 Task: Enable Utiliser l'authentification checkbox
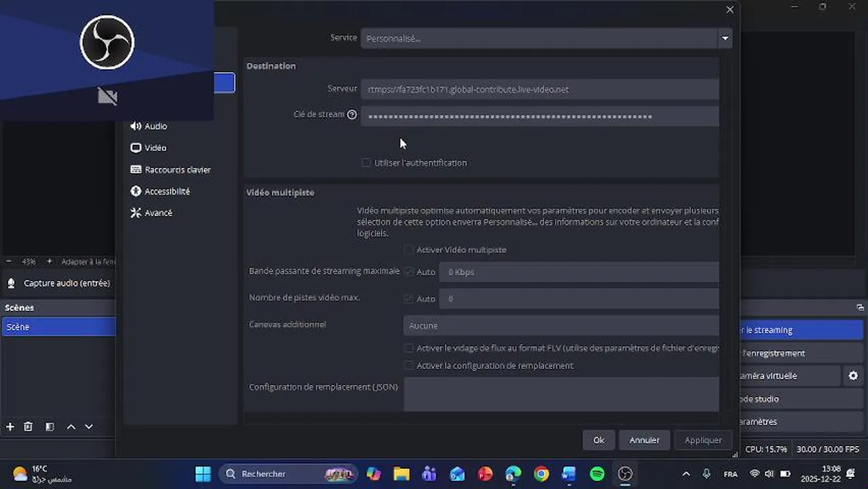366,163
